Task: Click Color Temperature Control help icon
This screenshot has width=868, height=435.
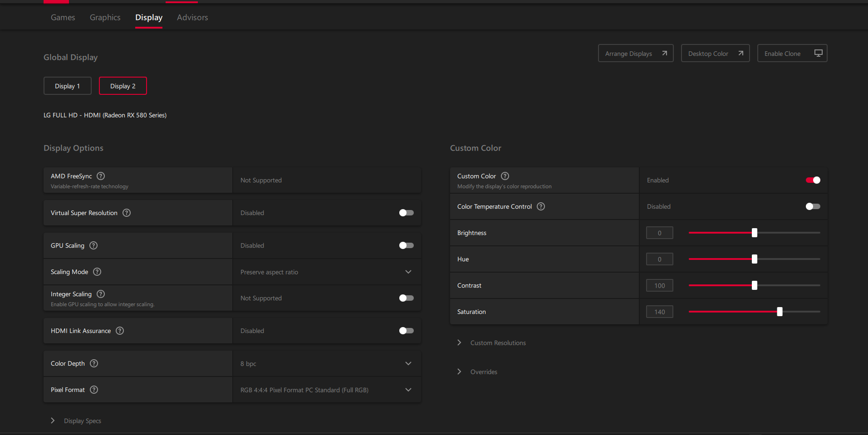Action: point(541,206)
